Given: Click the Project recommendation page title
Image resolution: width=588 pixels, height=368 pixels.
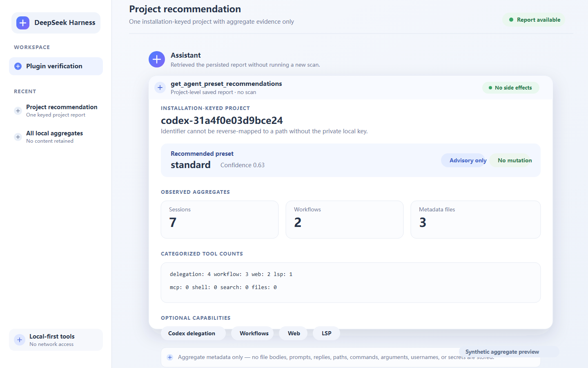Looking at the screenshot, I should (x=185, y=9).
